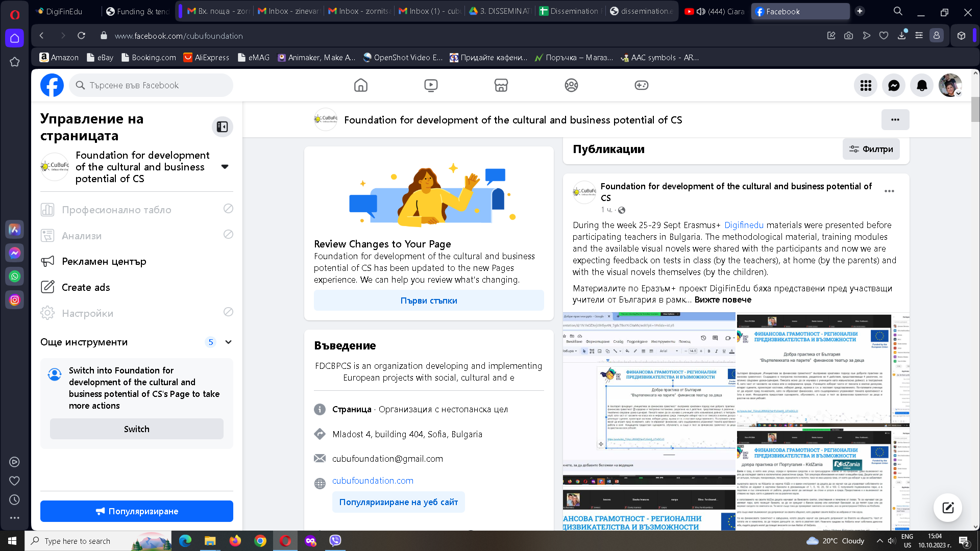Click the Switch page button
The image size is (980, 551).
(137, 429)
